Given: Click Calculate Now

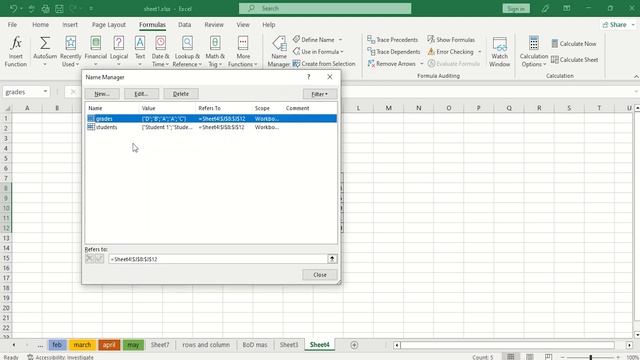Looking at the screenshot, I should [x=574, y=44].
